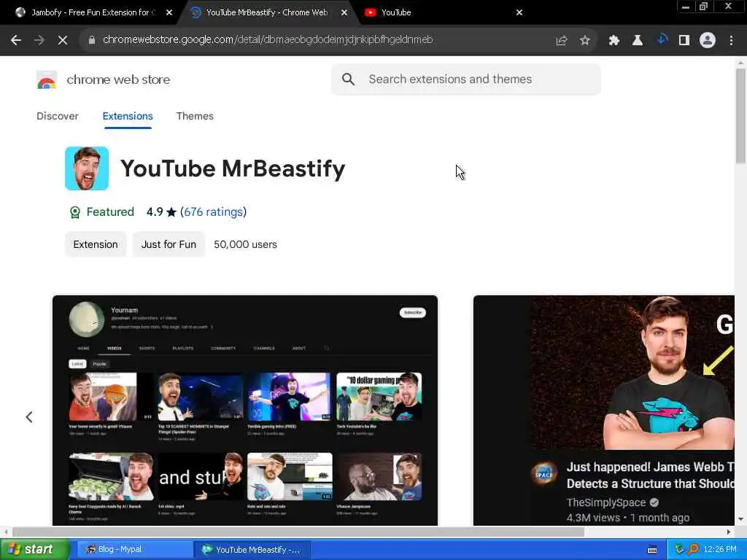
Task: Go back using the browser back arrow
Action: 16,41
